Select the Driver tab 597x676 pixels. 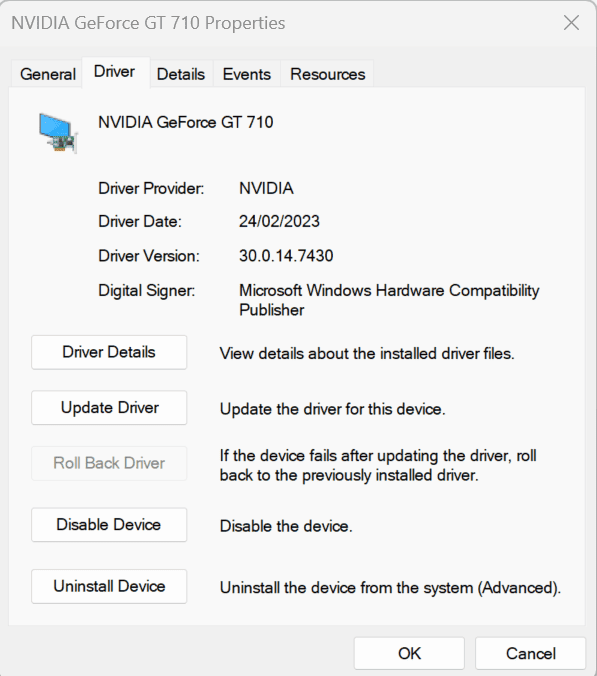(115, 72)
